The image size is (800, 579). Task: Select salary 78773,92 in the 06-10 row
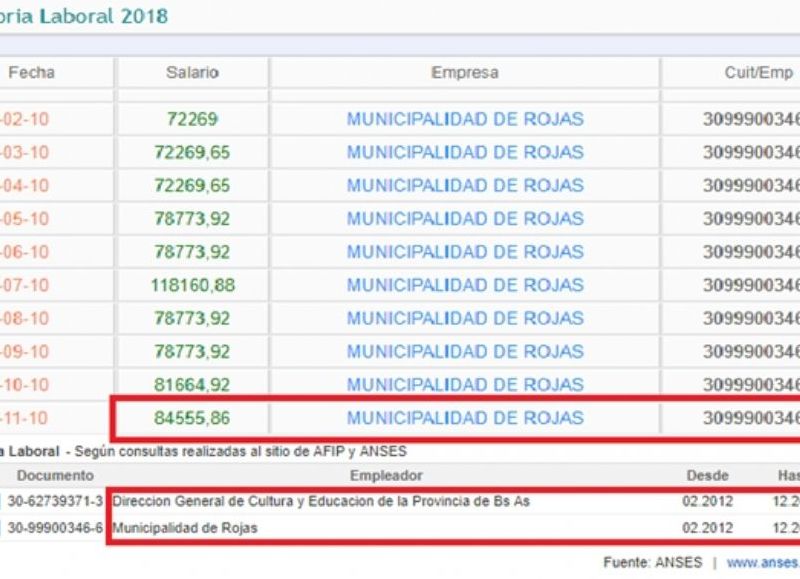tap(192, 251)
